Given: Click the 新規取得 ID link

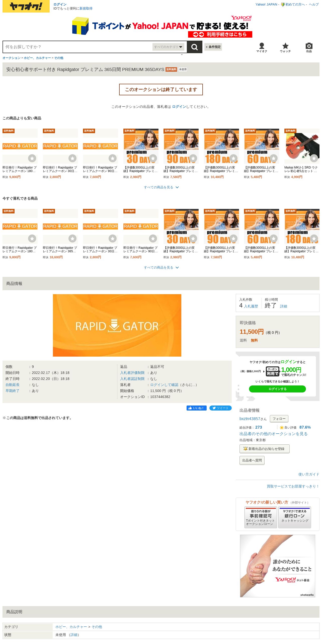Looking at the screenshot, I should 86,9.
